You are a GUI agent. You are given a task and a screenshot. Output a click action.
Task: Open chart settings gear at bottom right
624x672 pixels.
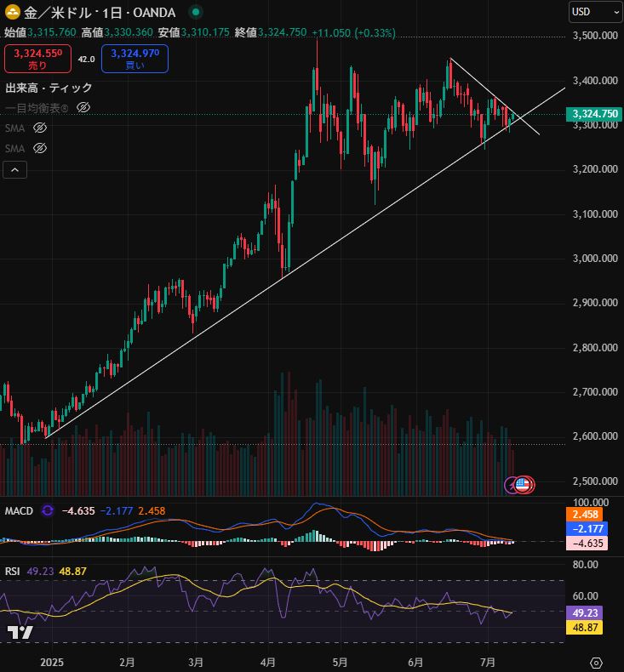(596, 663)
